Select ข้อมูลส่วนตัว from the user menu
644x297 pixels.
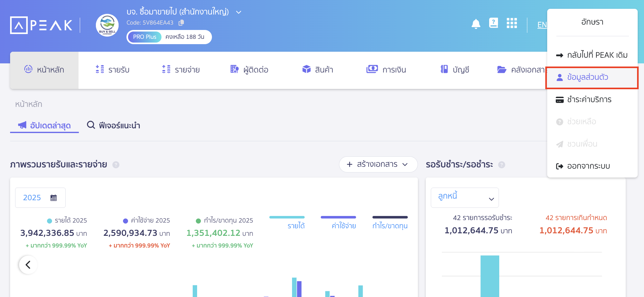tap(587, 77)
